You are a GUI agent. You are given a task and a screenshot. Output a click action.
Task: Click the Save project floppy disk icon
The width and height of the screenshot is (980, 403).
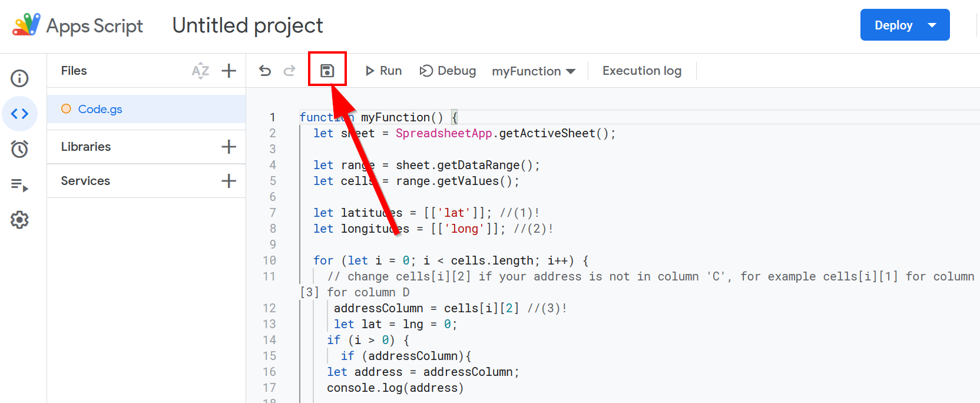[327, 71]
